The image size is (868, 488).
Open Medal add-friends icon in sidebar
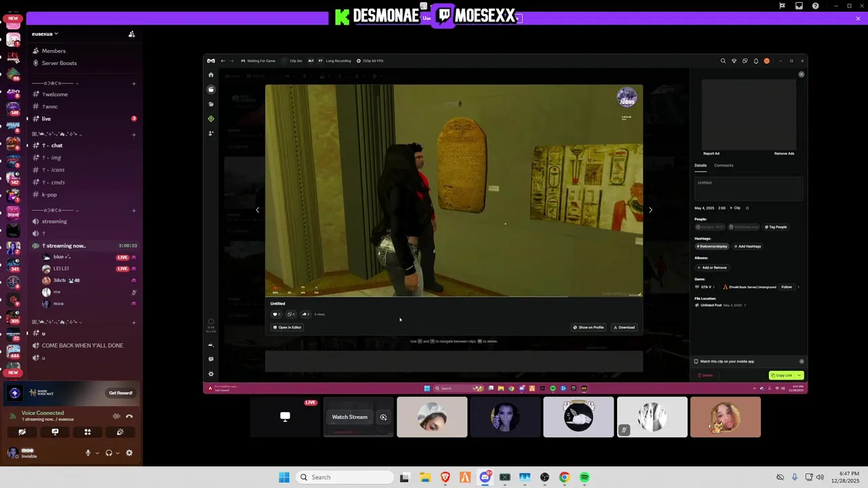211,134
